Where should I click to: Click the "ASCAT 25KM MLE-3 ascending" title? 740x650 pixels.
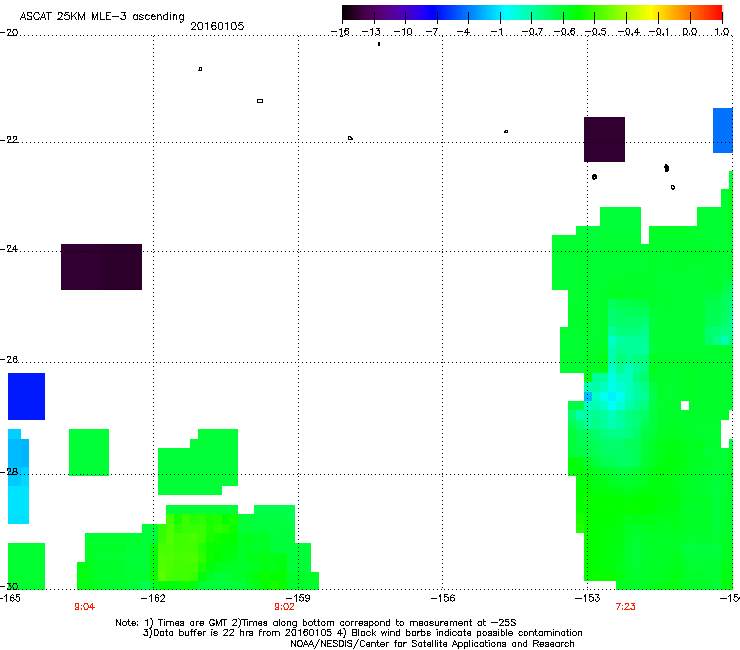click(x=102, y=17)
